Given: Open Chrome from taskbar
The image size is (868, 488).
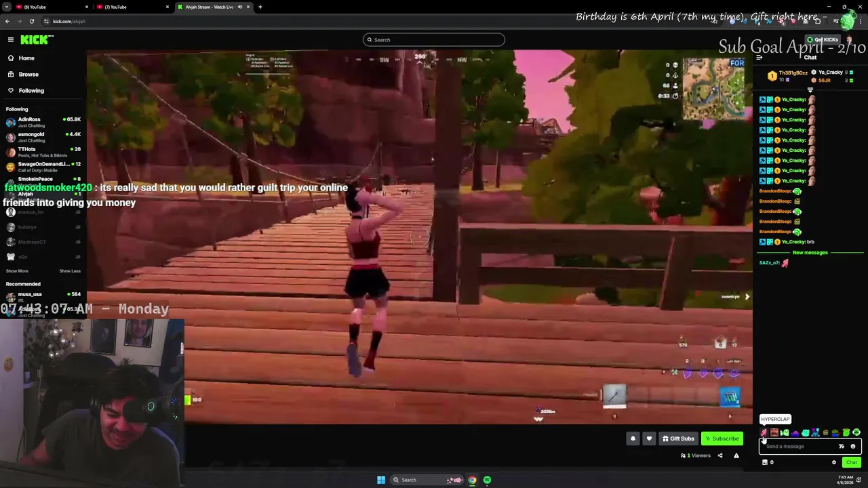Looking at the screenshot, I should [472, 480].
